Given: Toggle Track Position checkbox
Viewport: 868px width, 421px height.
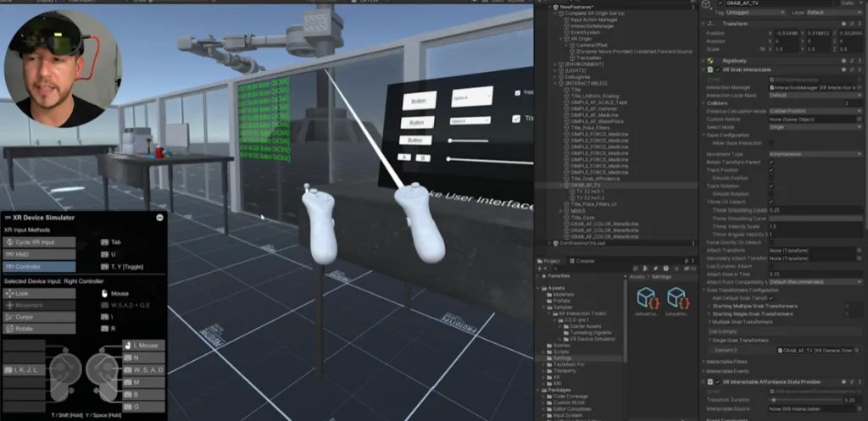Looking at the screenshot, I should click(771, 169).
